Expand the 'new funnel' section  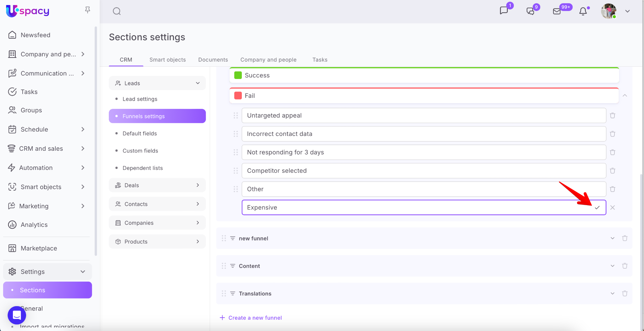coord(612,238)
